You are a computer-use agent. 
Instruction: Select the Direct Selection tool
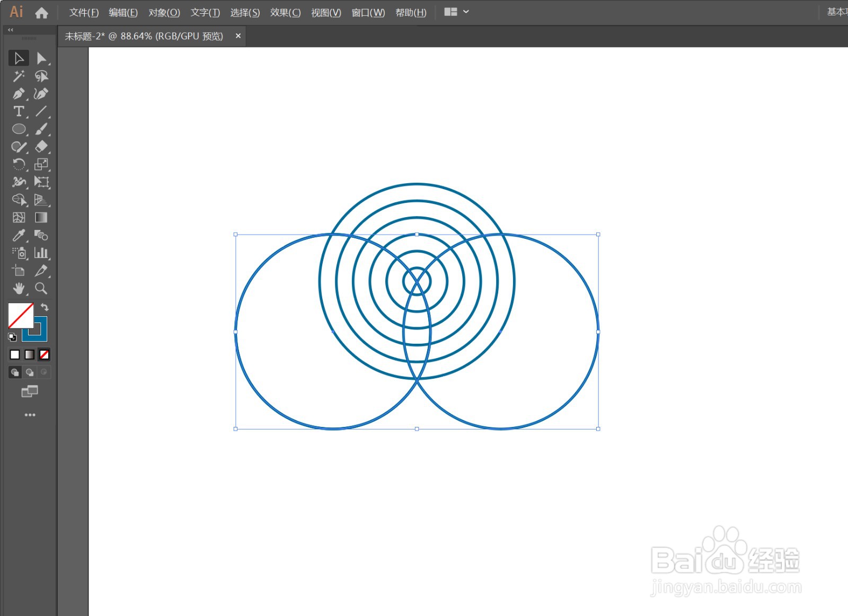(41, 58)
